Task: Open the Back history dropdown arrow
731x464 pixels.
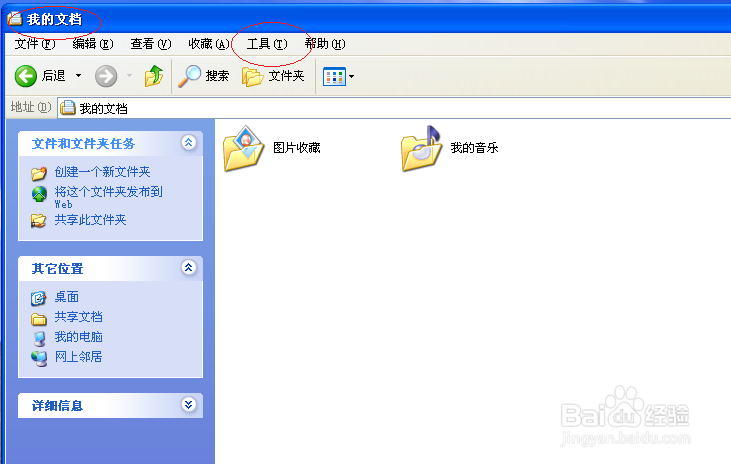Action: [x=79, y=76]
